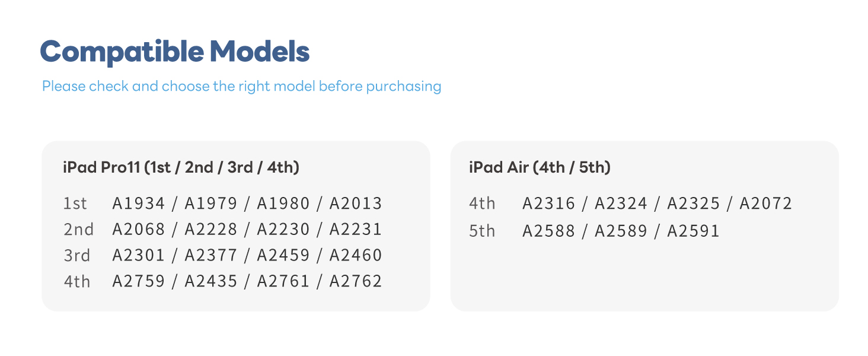Click the '1st' generation row label

pyautogui.click(x=75, y=204)
